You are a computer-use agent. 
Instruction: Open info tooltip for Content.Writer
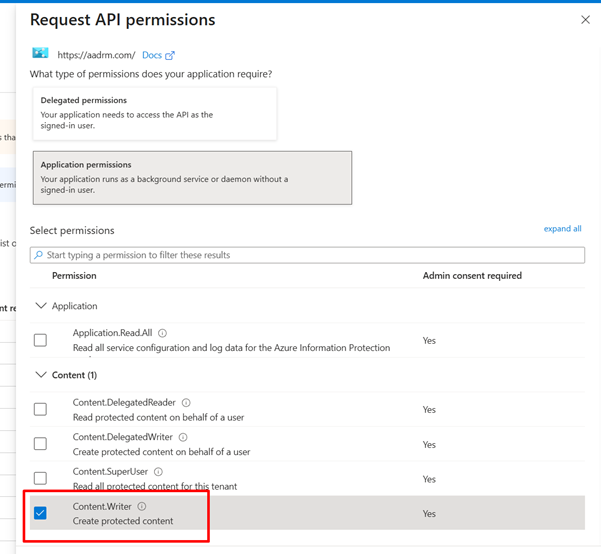(x=141, y=506)
